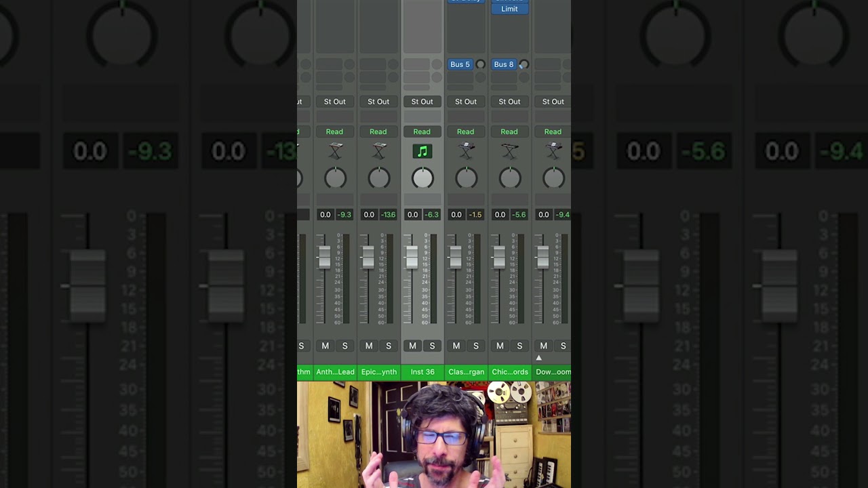Image resolution: width=868 pixels, height=488 pixels.
Task: Solo the Anth...Lead channel
Action: click(345, 346)
